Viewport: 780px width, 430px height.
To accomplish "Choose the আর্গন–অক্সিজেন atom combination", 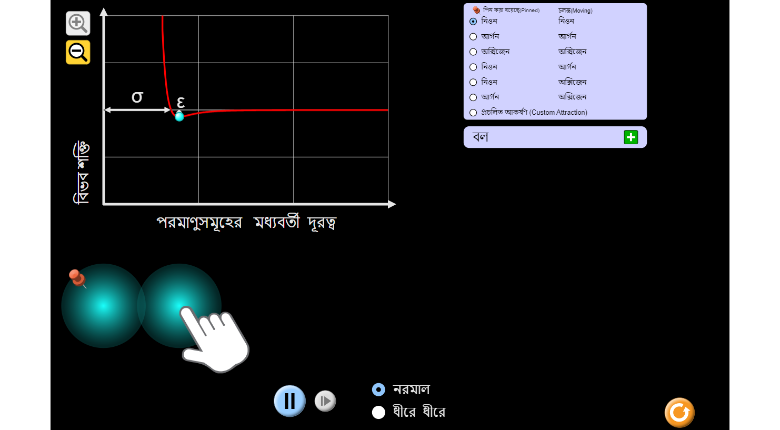I will 473,97.
